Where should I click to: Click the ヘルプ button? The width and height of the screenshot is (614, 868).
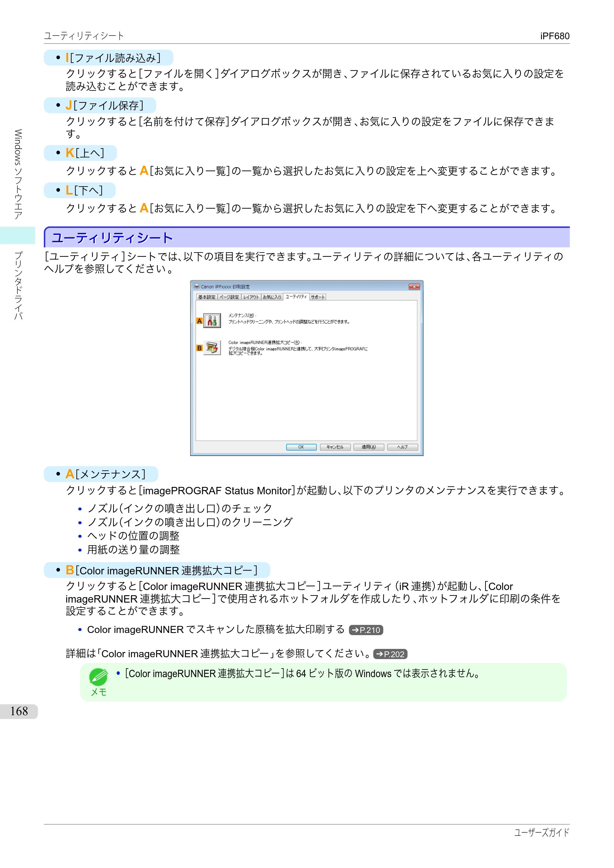pyautogui.click(x=403, y=447)
